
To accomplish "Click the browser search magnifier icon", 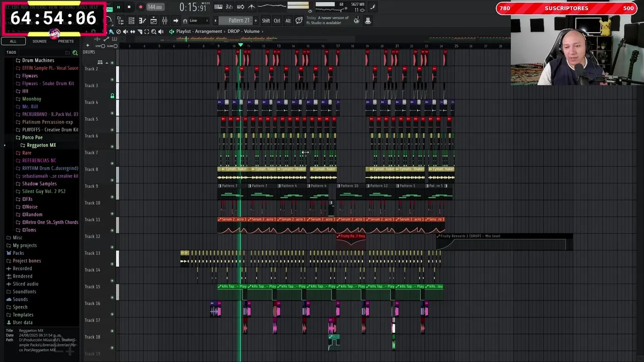I will click(75, 52).
